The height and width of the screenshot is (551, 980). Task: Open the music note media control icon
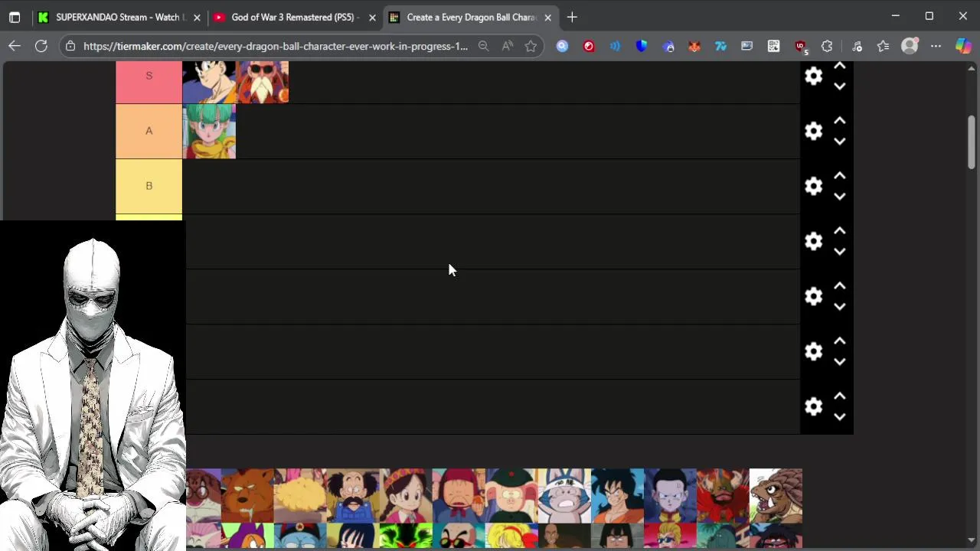pos(857,46)
